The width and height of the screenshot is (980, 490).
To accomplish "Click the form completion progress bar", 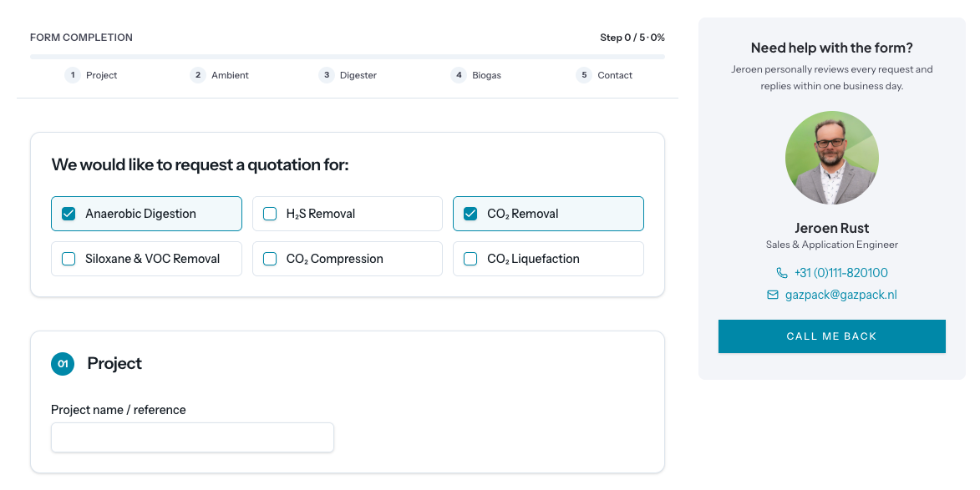I will tap(348, 57).
